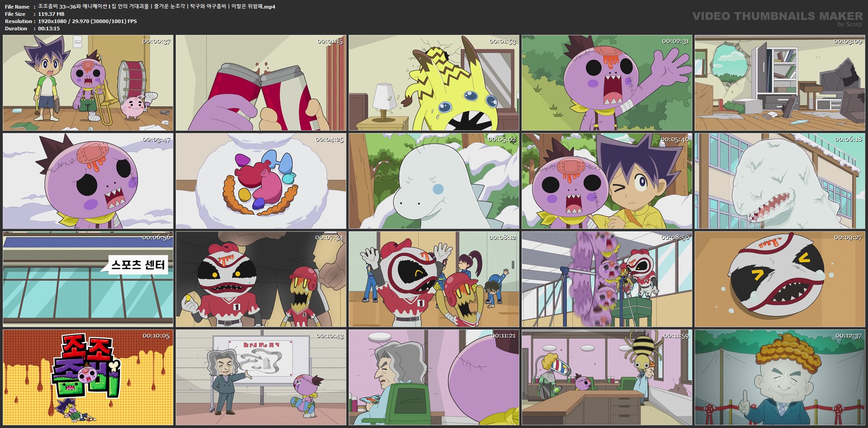The height and width of the screenshot is (428, 868).
Task: Select the title logo thumbnail at 00:10:05
Action: (88, 377)
